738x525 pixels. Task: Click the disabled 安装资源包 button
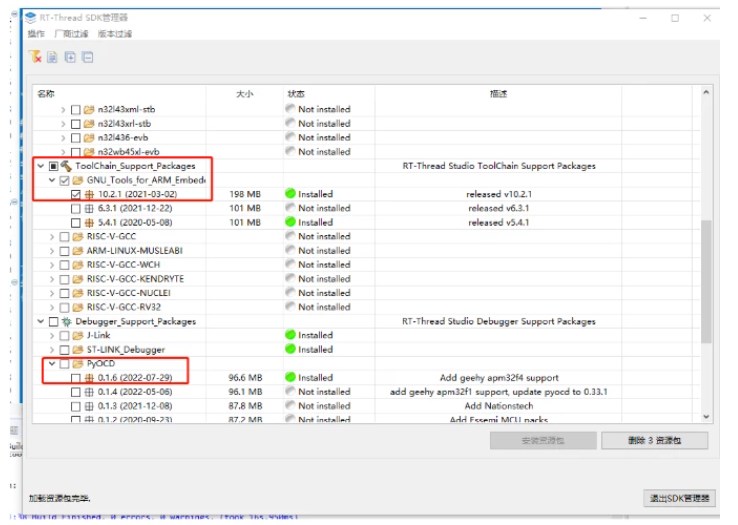[x=543, y=440]
